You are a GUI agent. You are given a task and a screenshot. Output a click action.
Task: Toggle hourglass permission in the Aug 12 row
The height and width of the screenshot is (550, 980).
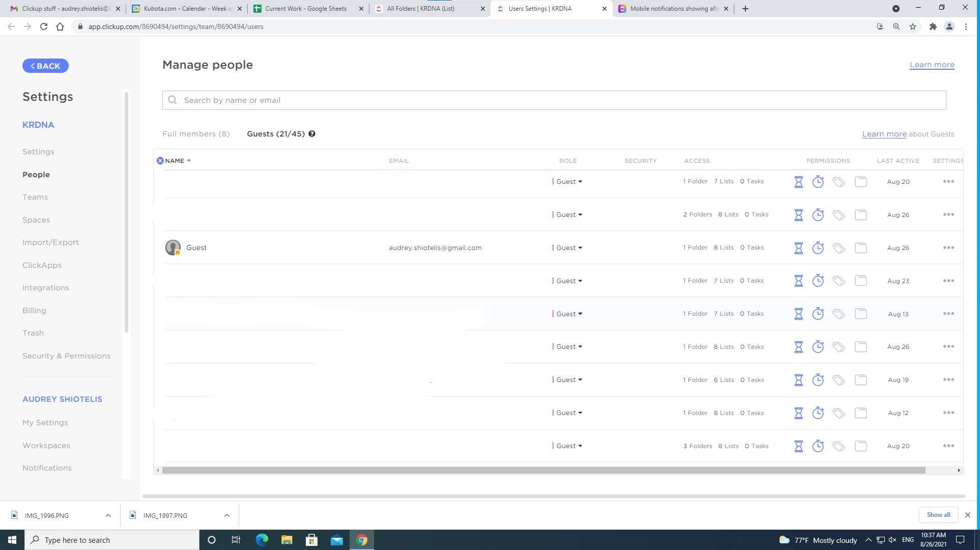[x=798, y=413]
